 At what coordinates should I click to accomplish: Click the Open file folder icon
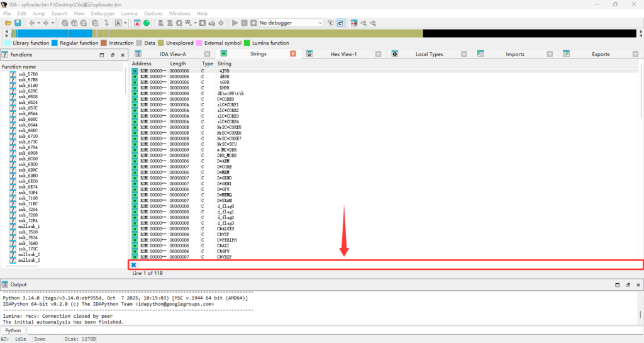[8, 23]
